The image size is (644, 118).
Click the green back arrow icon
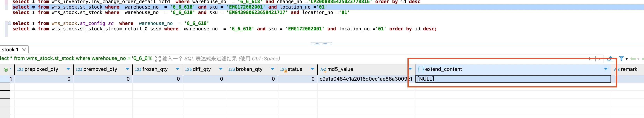pyautogui.click(x=633, y=59)
